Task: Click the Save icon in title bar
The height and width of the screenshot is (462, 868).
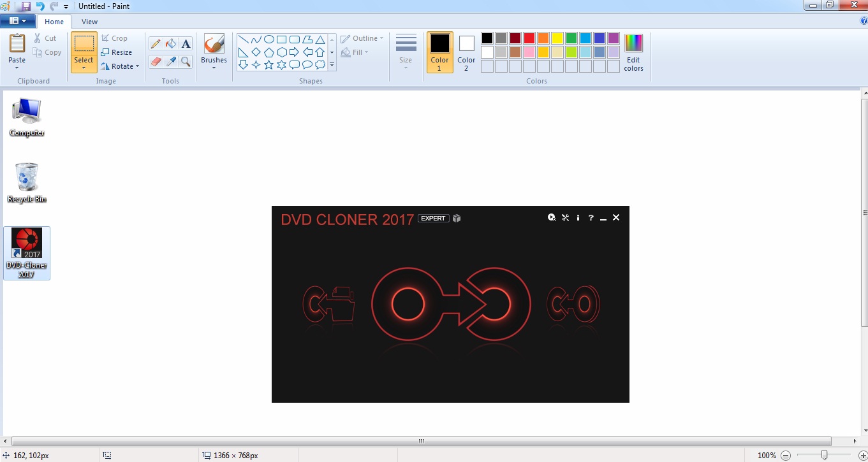Action: 26,6
